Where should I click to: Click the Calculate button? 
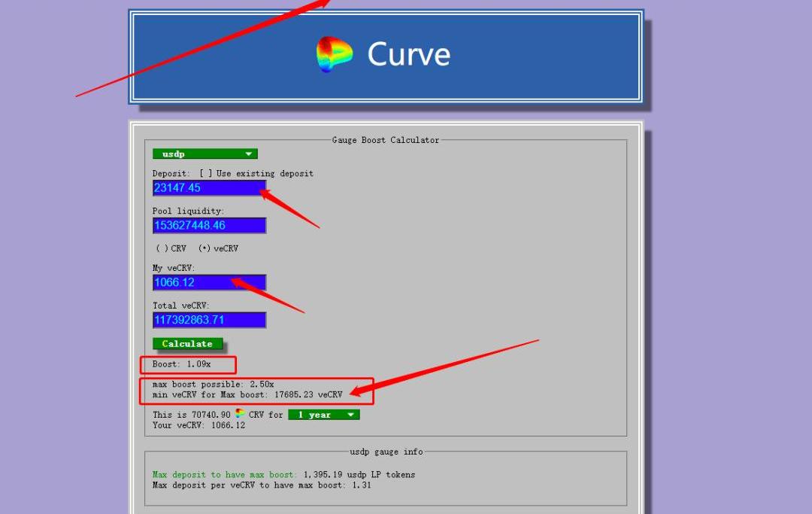[x=187, y=343]
